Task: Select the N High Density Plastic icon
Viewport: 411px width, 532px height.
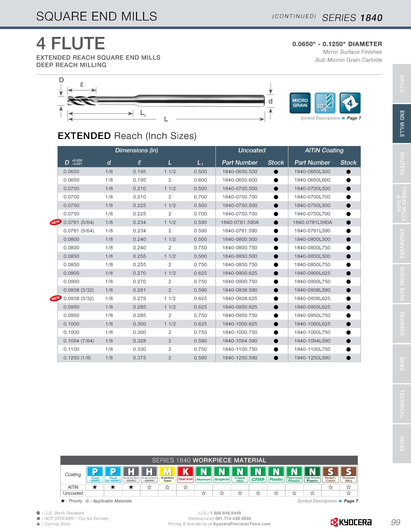Action: click(312, 474)
